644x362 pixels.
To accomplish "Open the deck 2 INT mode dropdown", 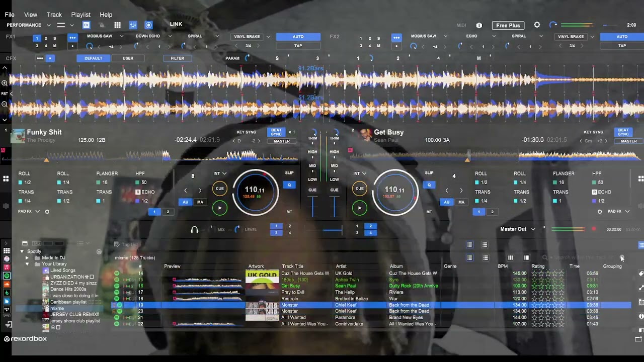I will (359, 173).
